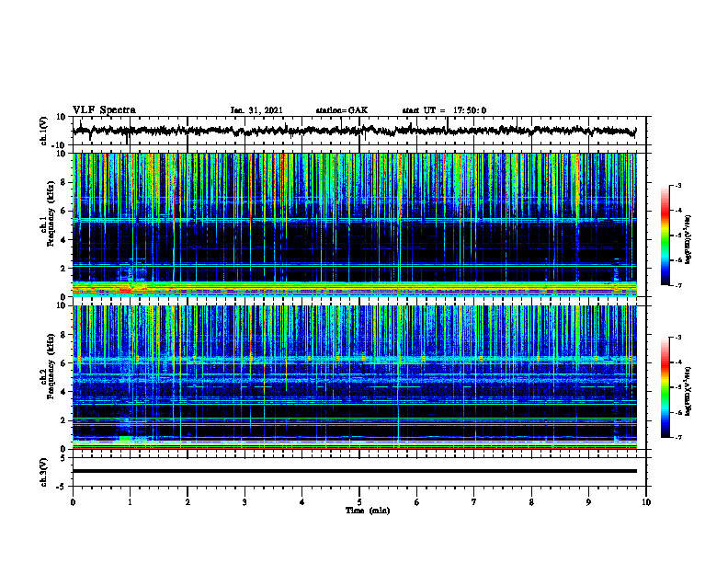
Task: Click the ch.1 spectrogram panel
Action: (355, 224)
